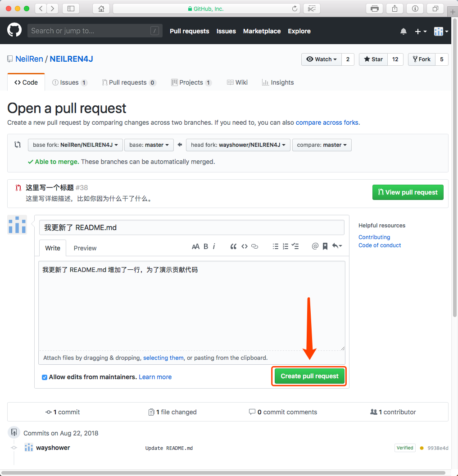Switch to the Wiki tab
The width and height of the screenshot is (458, 476).
(x=237, y=82)
